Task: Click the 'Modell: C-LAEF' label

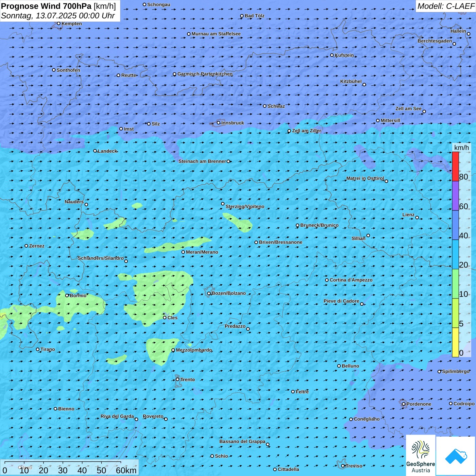Action: tap(446, 6)
